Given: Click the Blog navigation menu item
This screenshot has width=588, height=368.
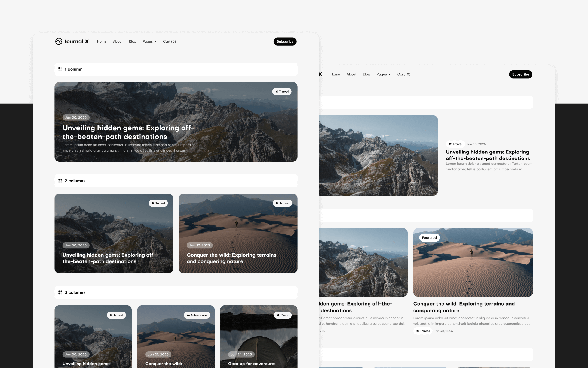Looking at the screenshot, I should point(133,41).
